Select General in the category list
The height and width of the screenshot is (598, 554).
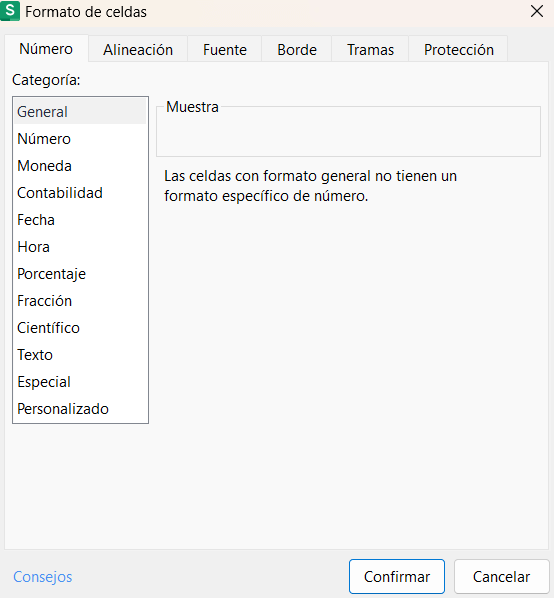[x=80, y=112]
